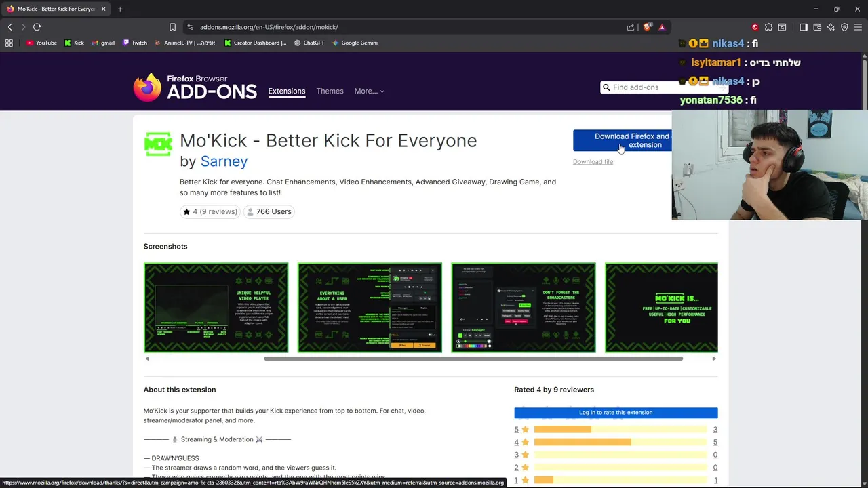Click the search magnifier icon

pos(606,87)
